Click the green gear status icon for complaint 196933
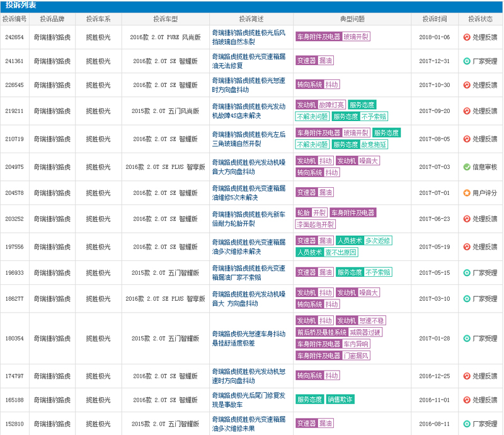504x435 pixels. point(467,273)
